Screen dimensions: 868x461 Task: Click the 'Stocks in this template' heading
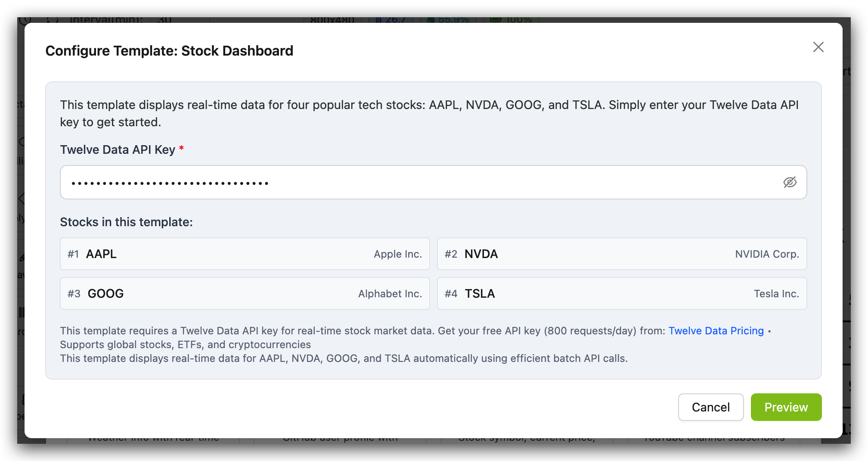[x=126, y=222]
